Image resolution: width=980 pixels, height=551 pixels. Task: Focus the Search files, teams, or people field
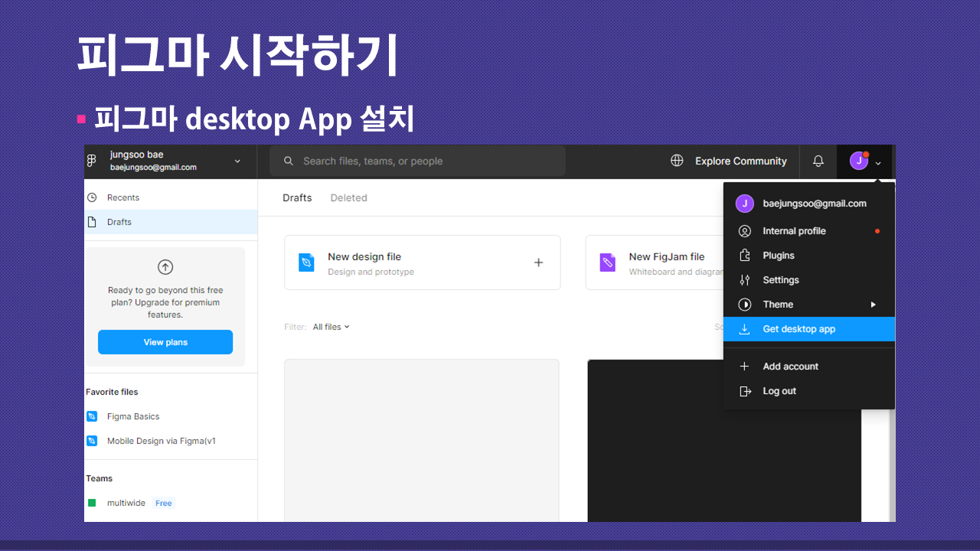(x=417, y=161)
